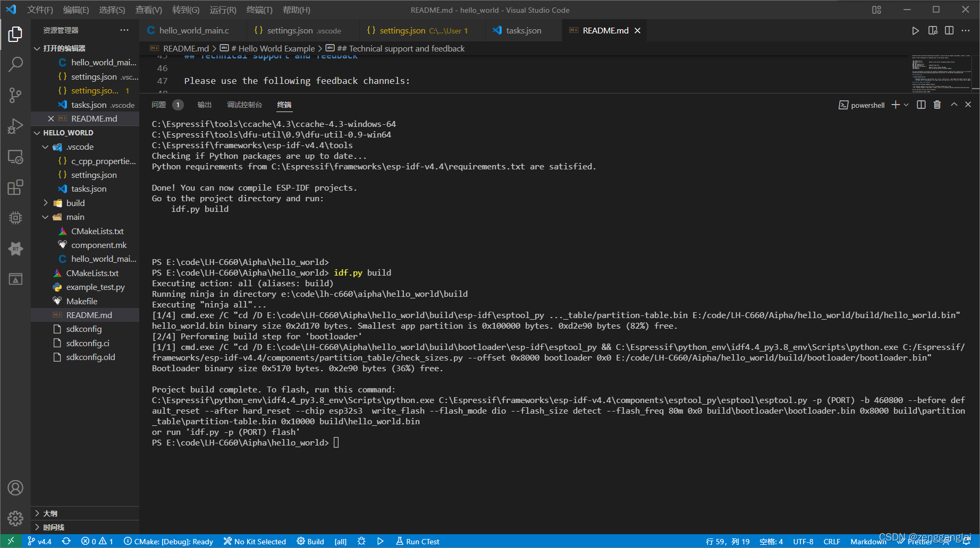
Task: Switch to 输出 panel tab
Action: pos(205,105)
